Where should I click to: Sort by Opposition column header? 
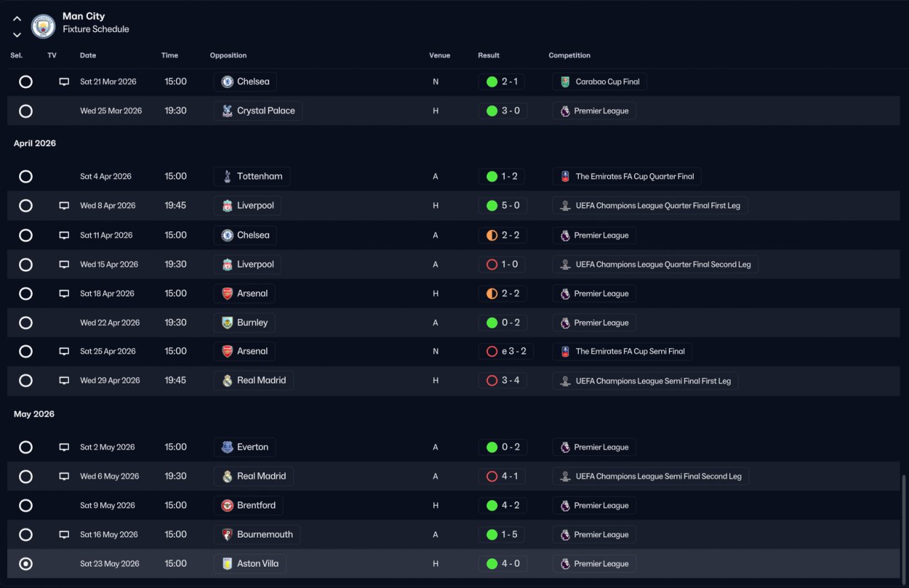point(229,55)
